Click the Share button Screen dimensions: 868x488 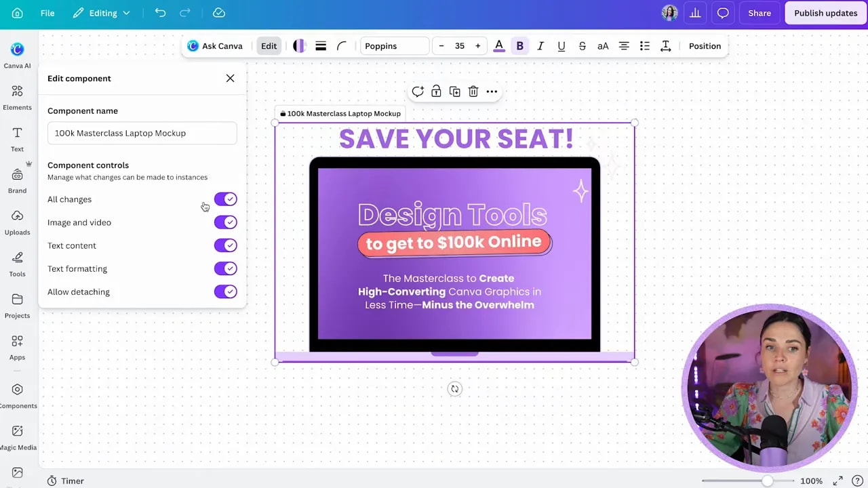point(759,13)
